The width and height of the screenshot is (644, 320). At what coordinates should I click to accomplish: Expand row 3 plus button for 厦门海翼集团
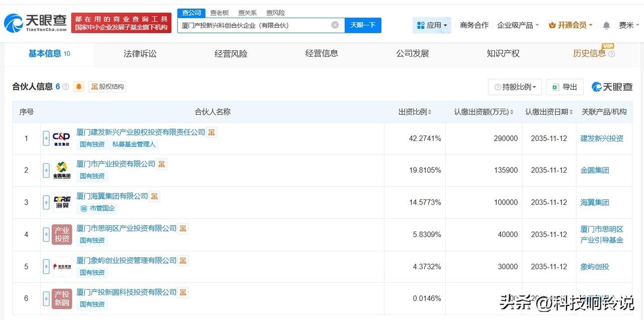coord(46,202)
